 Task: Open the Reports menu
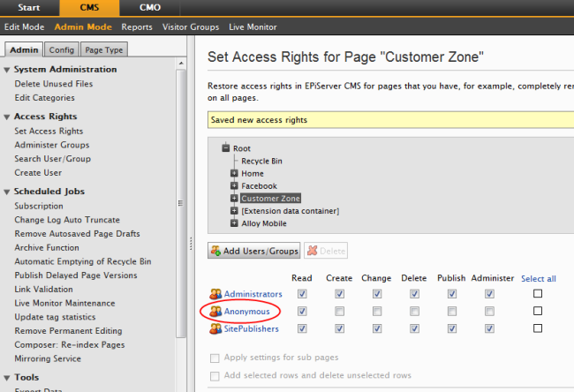pos(137,27)
